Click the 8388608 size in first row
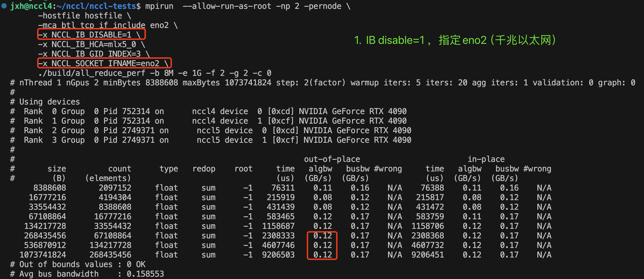The width and height of the screenshot is (644, 279). (x=50, y=188)
